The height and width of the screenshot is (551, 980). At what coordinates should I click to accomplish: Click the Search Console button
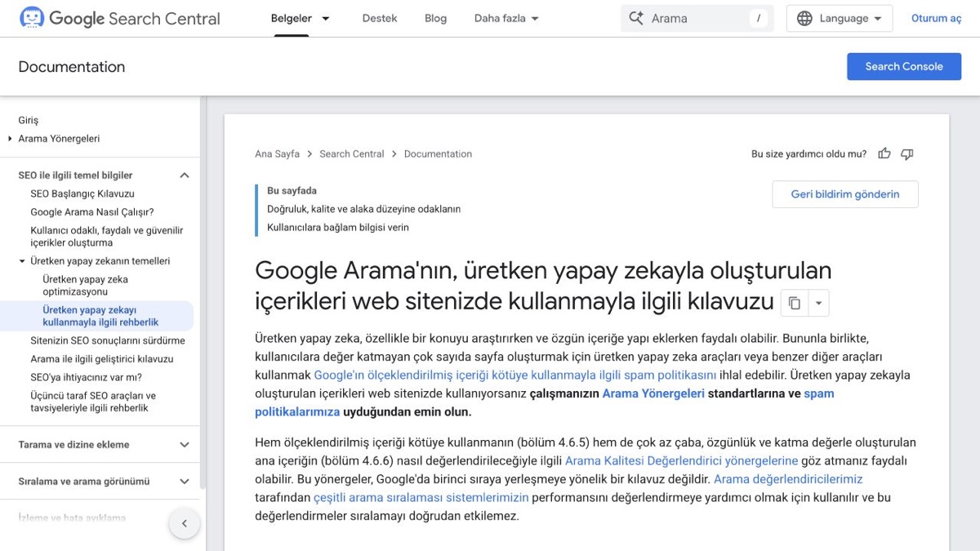click(904, 66)
